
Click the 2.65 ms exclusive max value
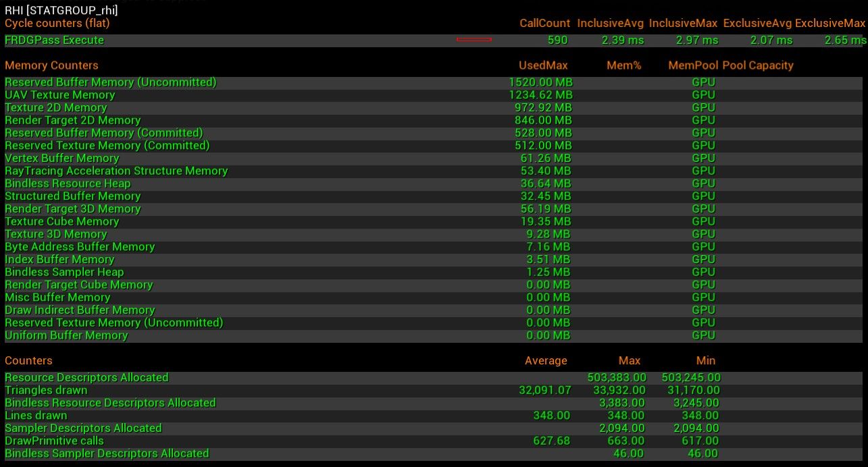[845, 40]
